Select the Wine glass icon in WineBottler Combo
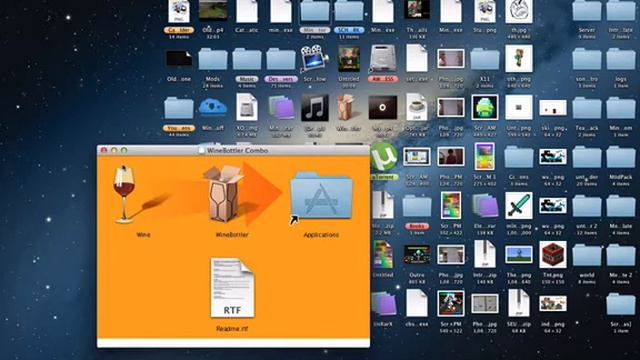Viewport: 640px width, 360px height. coord(124,194)
